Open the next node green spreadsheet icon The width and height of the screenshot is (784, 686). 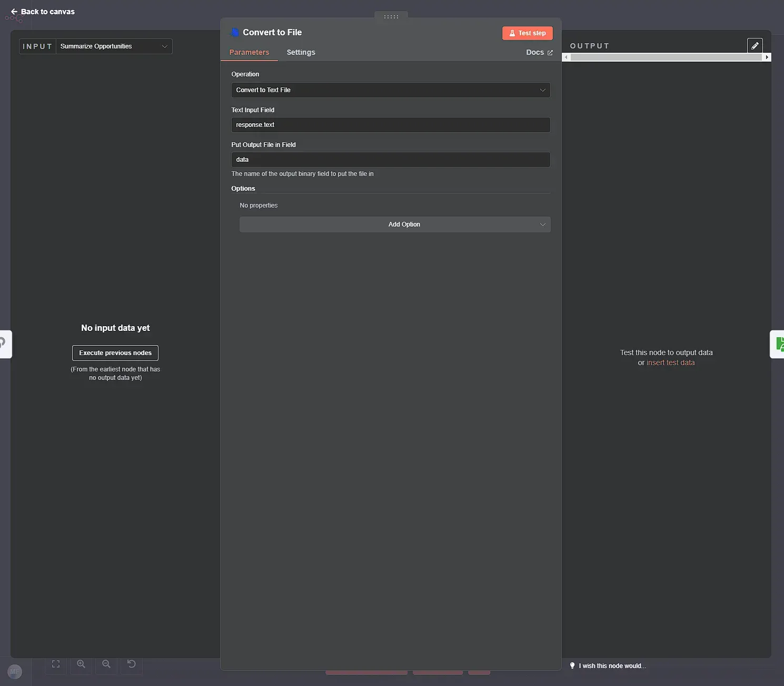pos(778,344)
